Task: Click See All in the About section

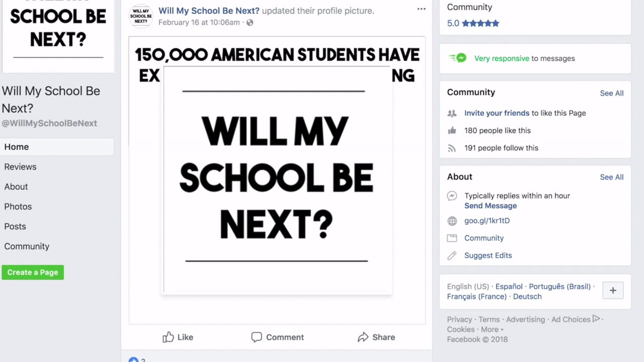Action: (611, 177)
